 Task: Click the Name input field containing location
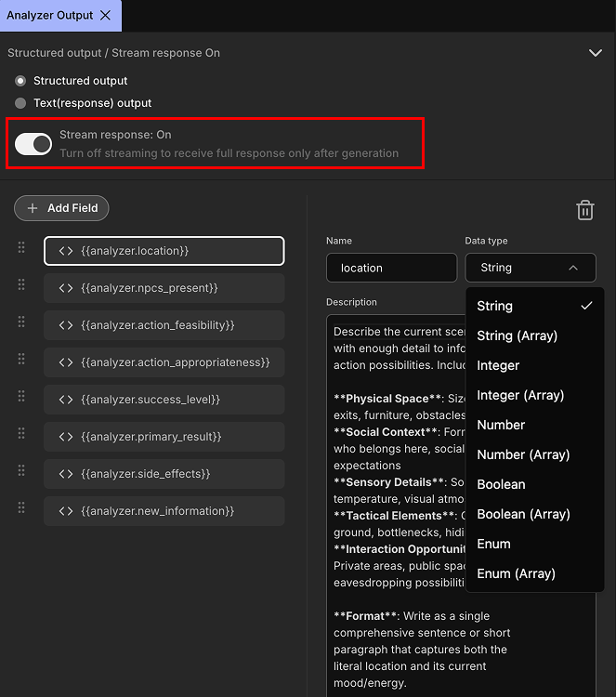click(391, 268)
